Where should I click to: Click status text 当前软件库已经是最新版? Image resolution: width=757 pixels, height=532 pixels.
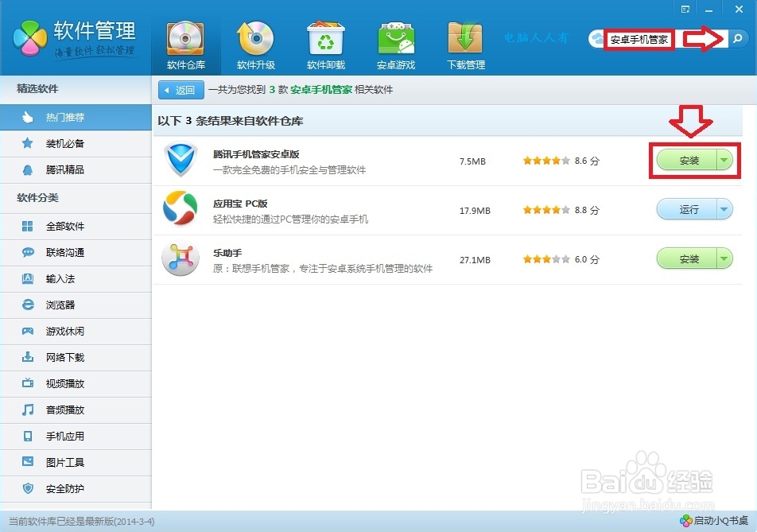pos(82,522)
